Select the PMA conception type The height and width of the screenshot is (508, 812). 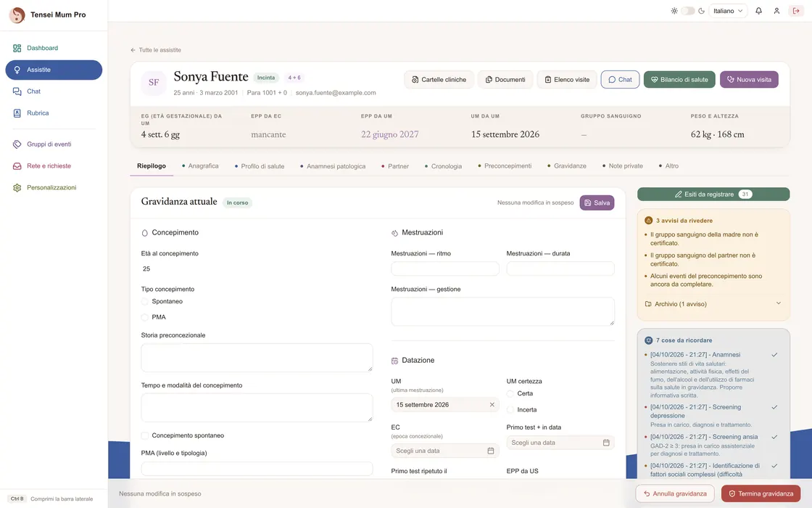pyautogui.click(x=145, y=317)
